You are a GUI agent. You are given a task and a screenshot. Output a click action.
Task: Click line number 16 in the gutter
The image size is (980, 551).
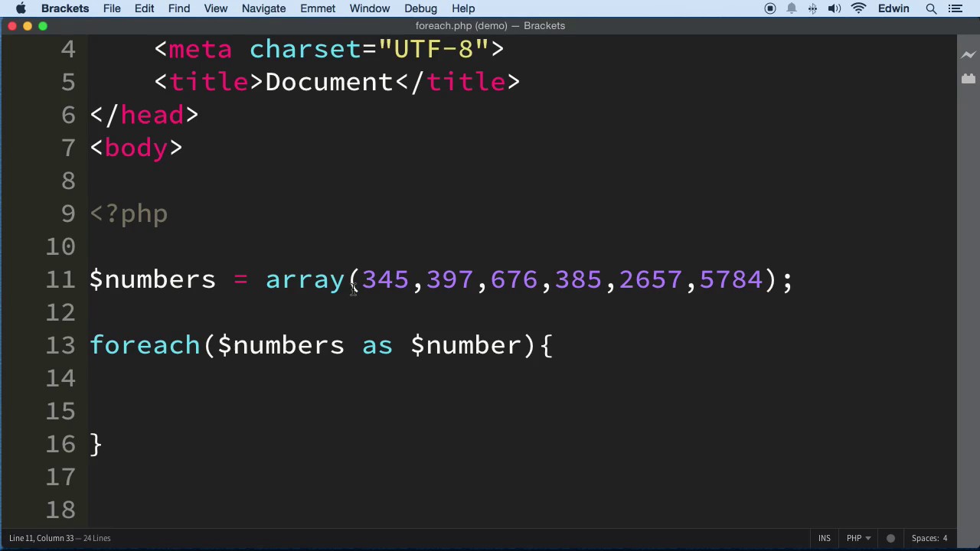[60, 444]
